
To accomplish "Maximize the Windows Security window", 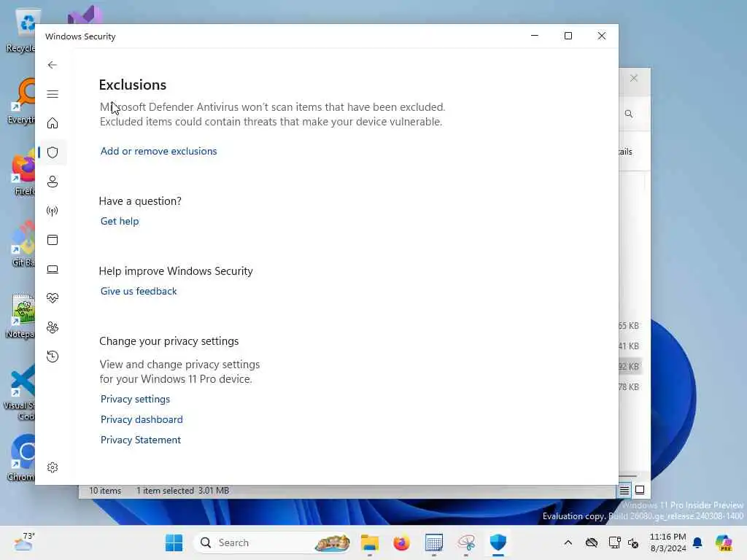I will pos(568,36).
